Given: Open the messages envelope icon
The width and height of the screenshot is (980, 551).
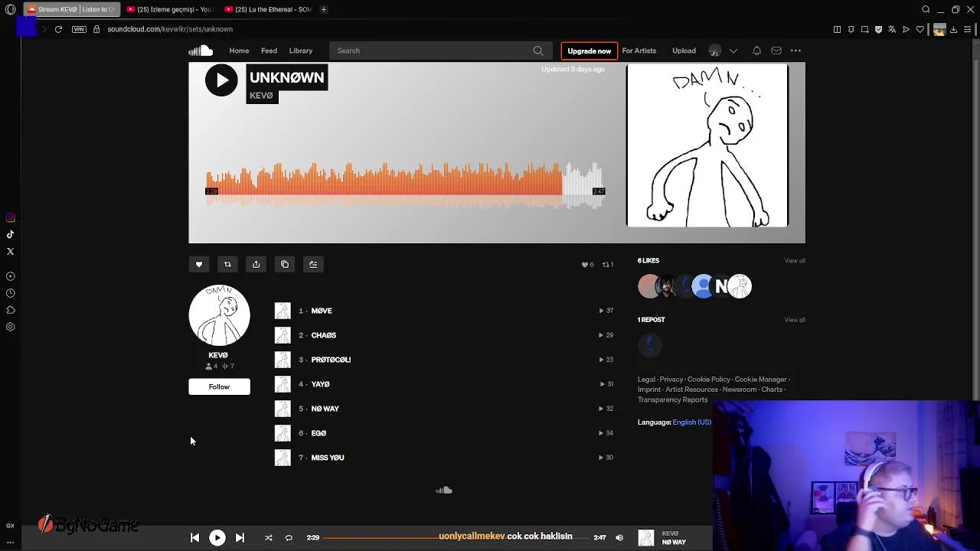Looking at the screenshot, I should point(776,51).
